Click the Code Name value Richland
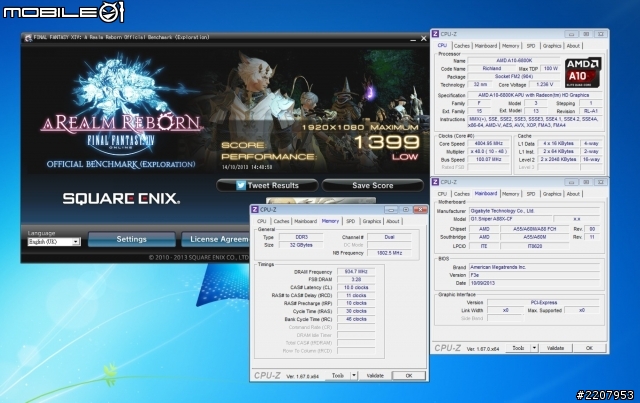 pos(491,69)
